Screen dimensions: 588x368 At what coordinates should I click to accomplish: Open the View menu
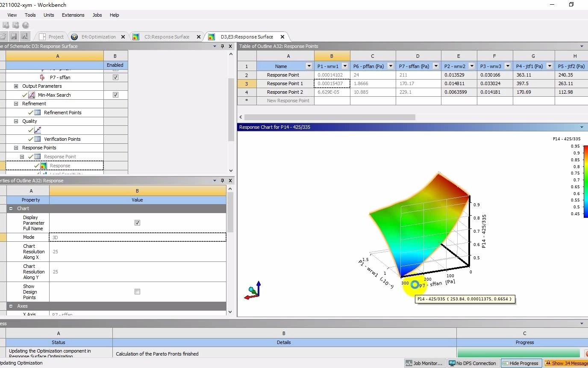(12, 15)
